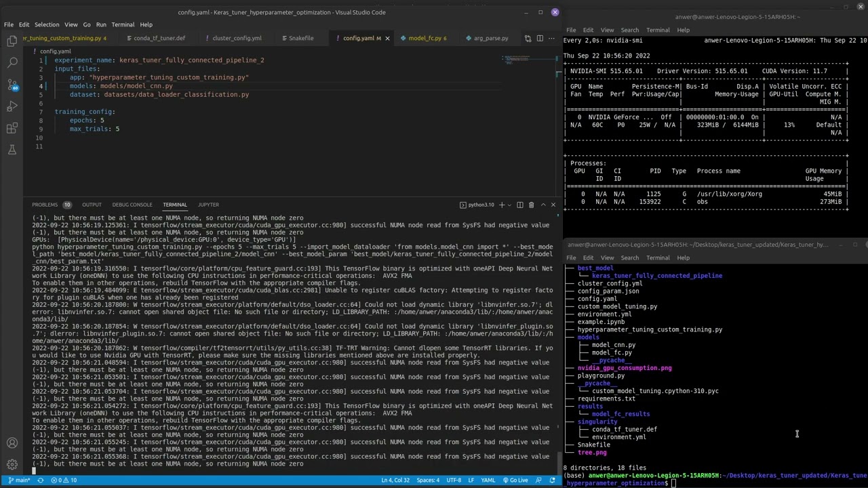Open the Help menu in VS Code
This screenshot has height=488, width=868.
(146, 24)
